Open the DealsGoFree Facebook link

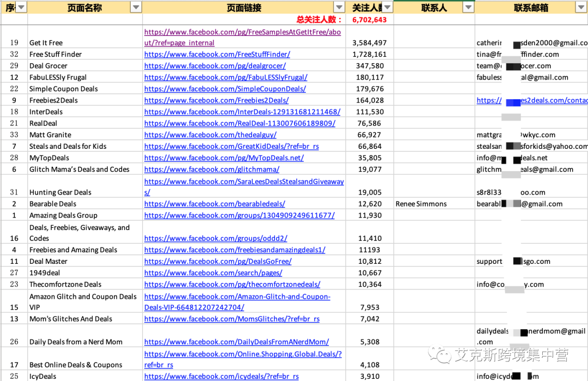click(218, 261)
